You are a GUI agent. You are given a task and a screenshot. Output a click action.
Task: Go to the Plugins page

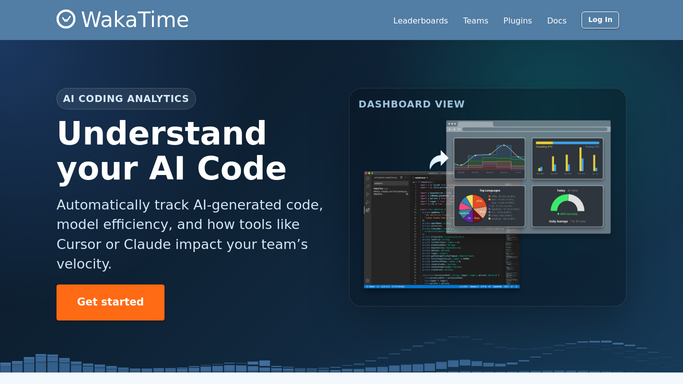point(517,20)
